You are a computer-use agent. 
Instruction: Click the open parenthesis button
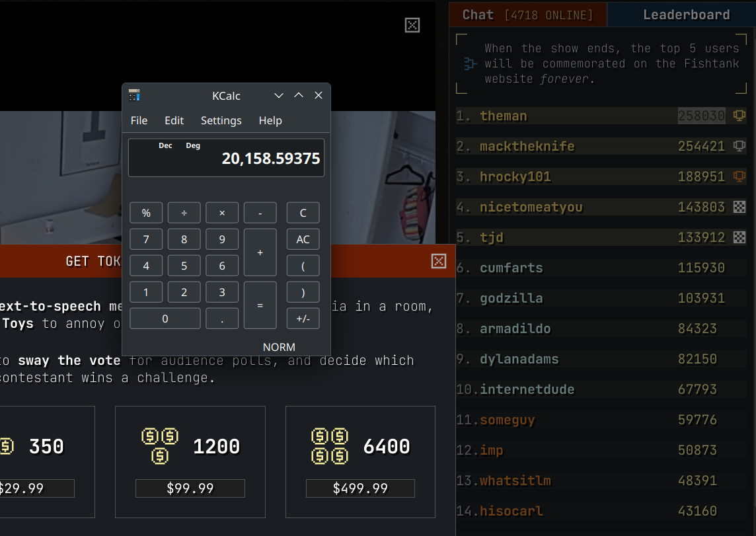click(x=303, y=266)
